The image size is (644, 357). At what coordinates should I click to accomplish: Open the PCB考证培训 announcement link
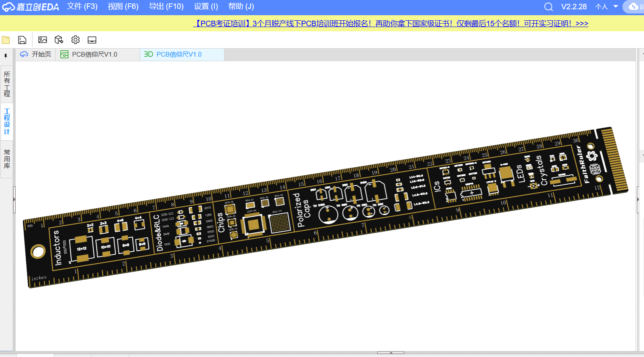click(x=391, y=24)
